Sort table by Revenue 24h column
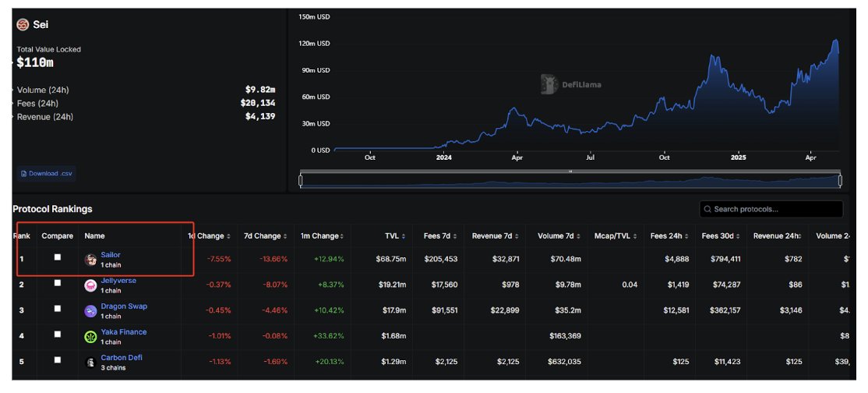 pyautogui.click(x=778, y=236)
